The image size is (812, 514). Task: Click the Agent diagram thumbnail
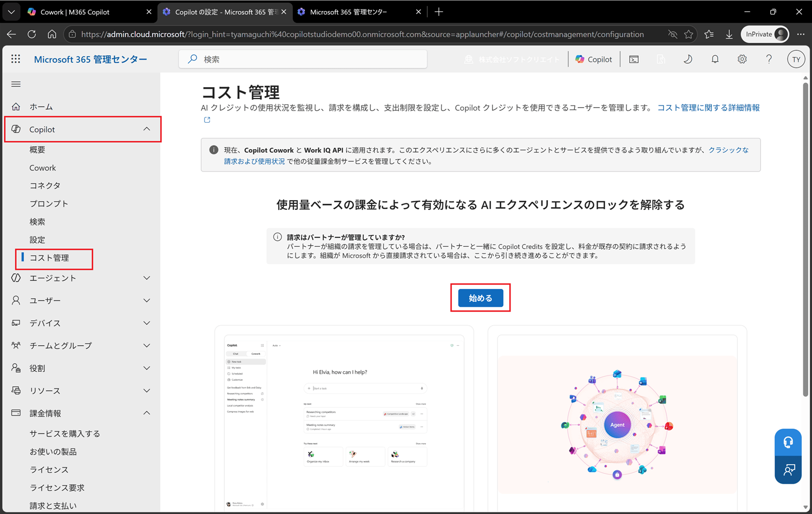coord(617,423)
